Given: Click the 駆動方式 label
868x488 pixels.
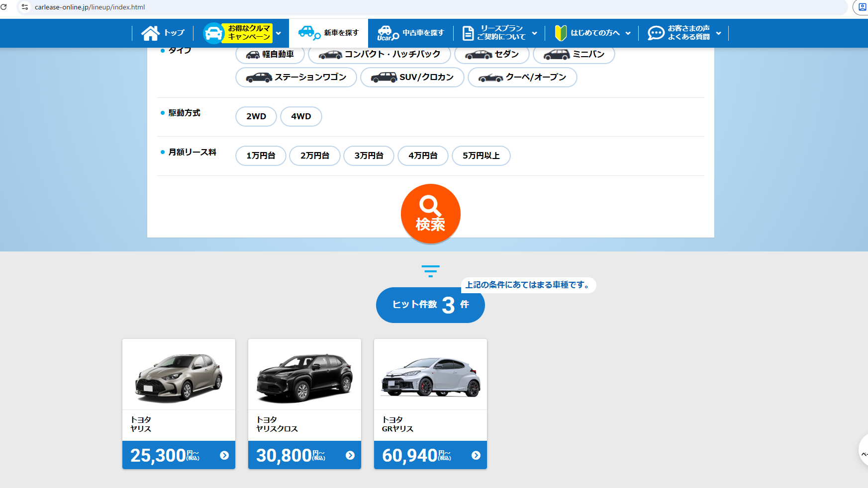Looking at the screenshot, I should coord(184,113).
